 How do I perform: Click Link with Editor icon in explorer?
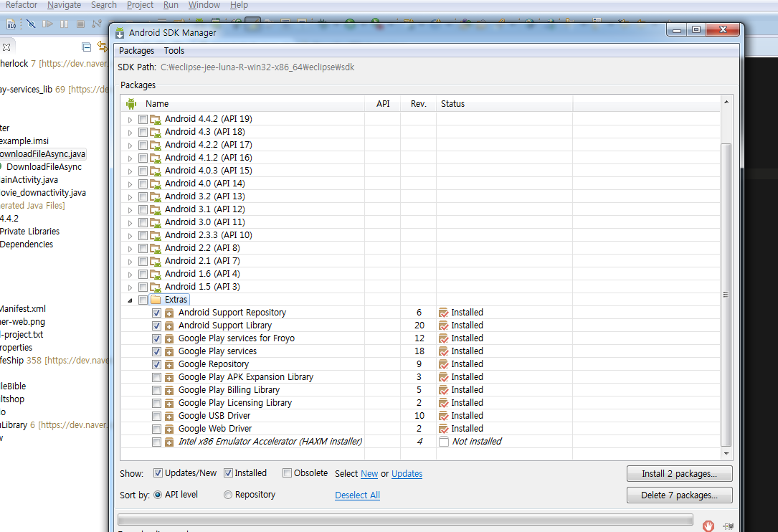[x=103, y=47]
